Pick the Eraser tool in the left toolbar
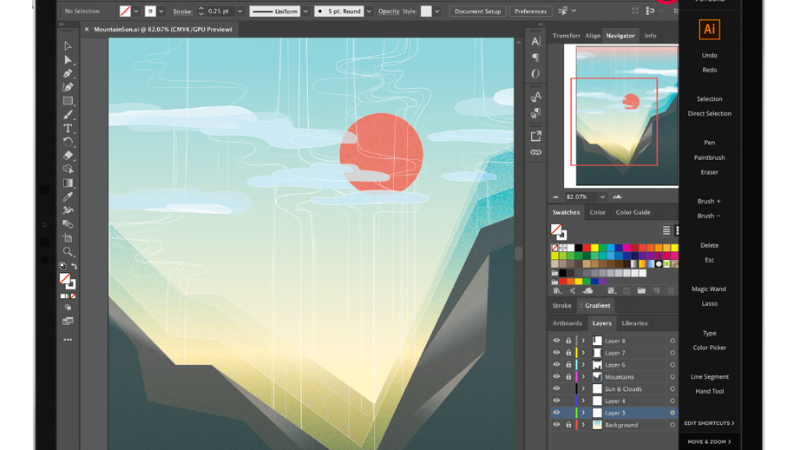Image resolution: width=800 pixels, height=450 pixels. tap(68, 156)
